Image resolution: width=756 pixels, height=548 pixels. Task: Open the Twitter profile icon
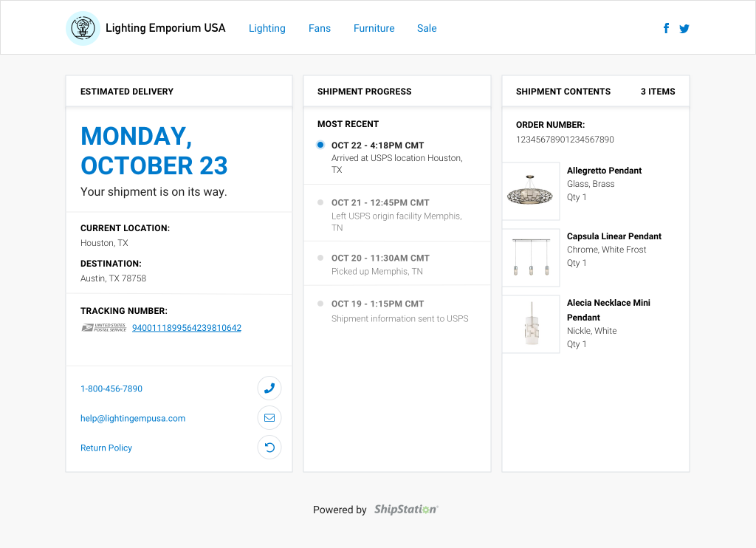(684, 29)
